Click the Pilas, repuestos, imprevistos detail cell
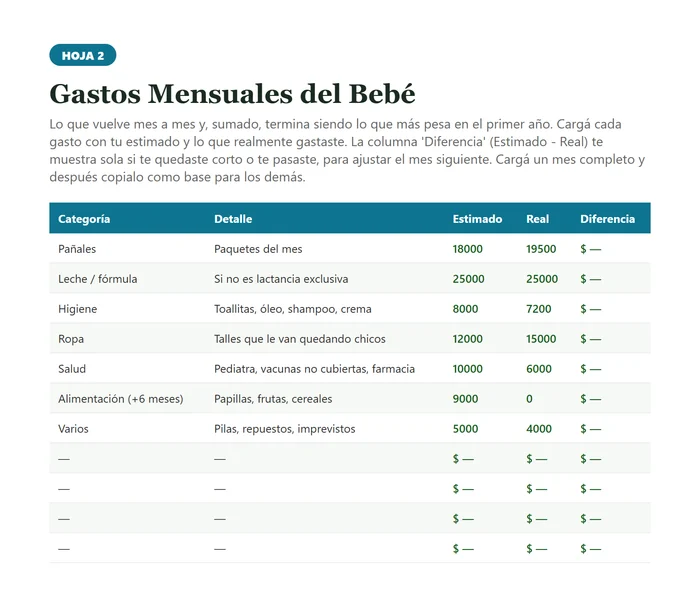The height and width of the screenshot is (607, 700). coord(285,429)
